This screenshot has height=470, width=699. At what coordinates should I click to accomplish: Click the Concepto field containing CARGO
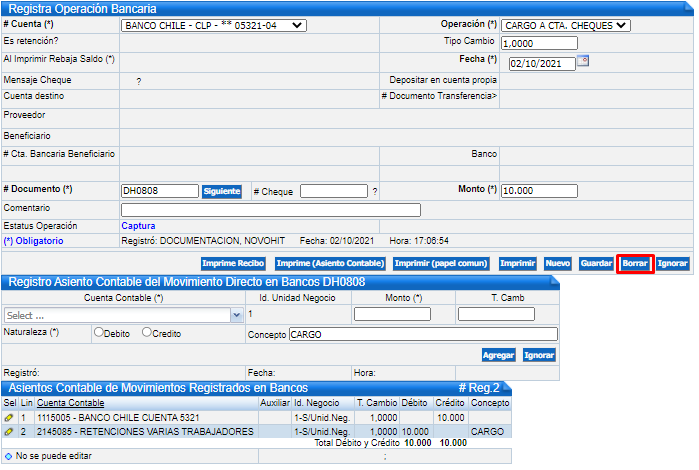(422, 334)
